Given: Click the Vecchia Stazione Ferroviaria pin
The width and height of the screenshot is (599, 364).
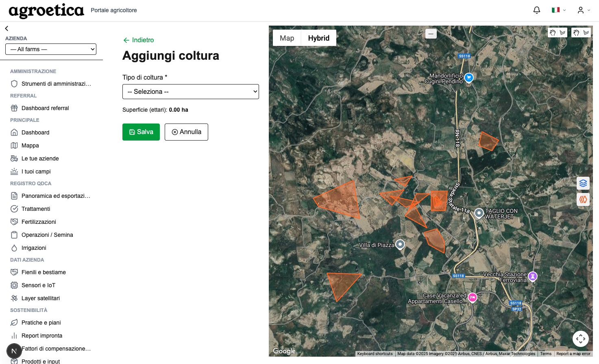Looking at the screenshot, I should [x=533, y=276].
